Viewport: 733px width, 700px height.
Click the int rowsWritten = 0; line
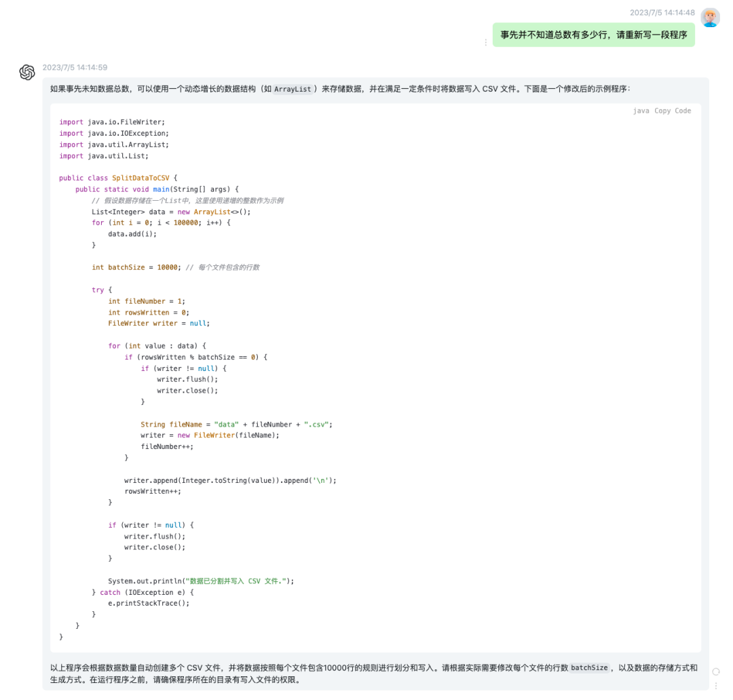coord(149,313)
